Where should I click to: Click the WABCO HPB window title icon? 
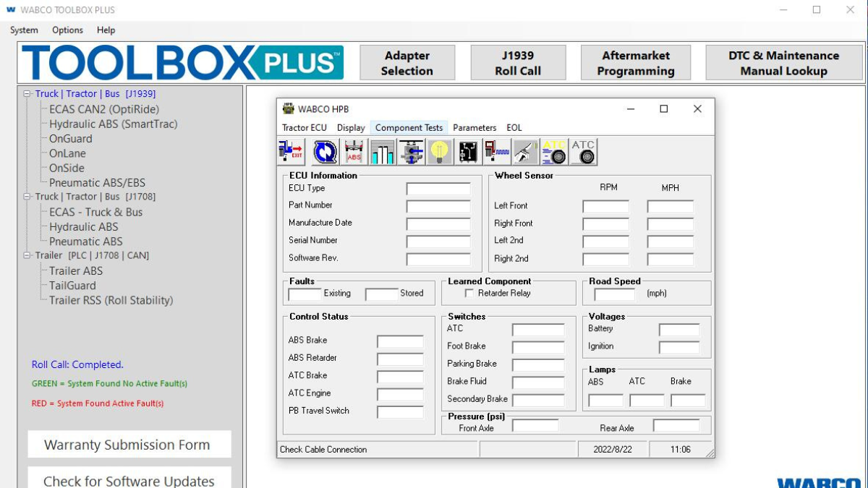[x=288, y=108]
